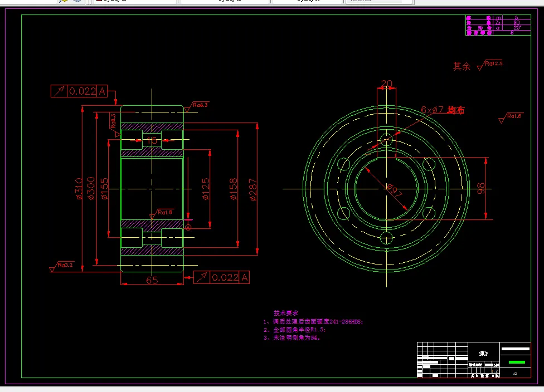Click technical note 3 about R4 chamfers

click(292, 337)
